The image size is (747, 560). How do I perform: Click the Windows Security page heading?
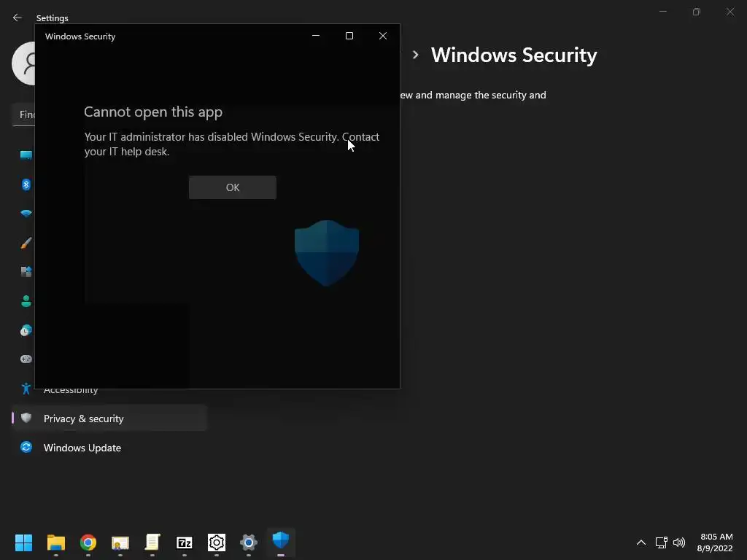coord(514,55)
